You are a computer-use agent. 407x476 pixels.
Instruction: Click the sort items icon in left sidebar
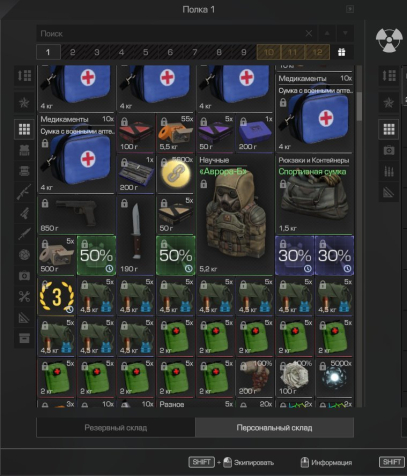[x=24, y=76]
